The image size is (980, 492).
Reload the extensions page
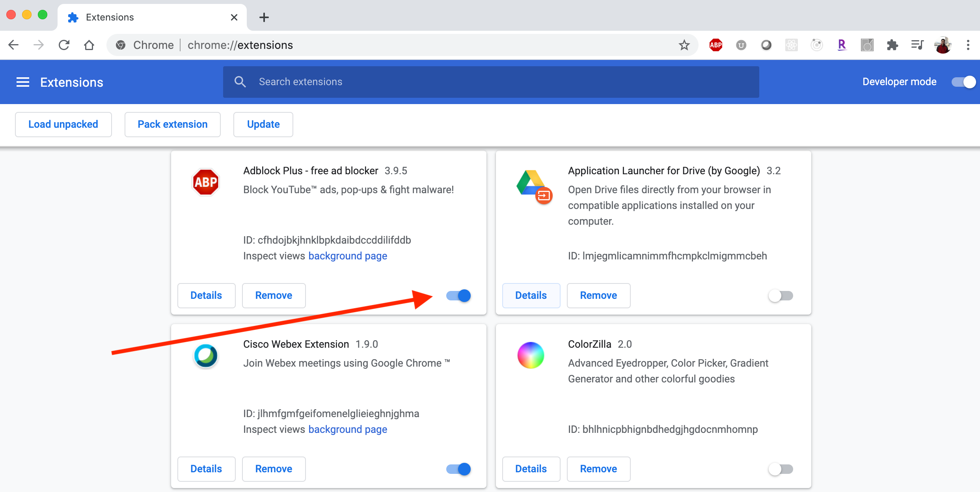coord(64,45)
